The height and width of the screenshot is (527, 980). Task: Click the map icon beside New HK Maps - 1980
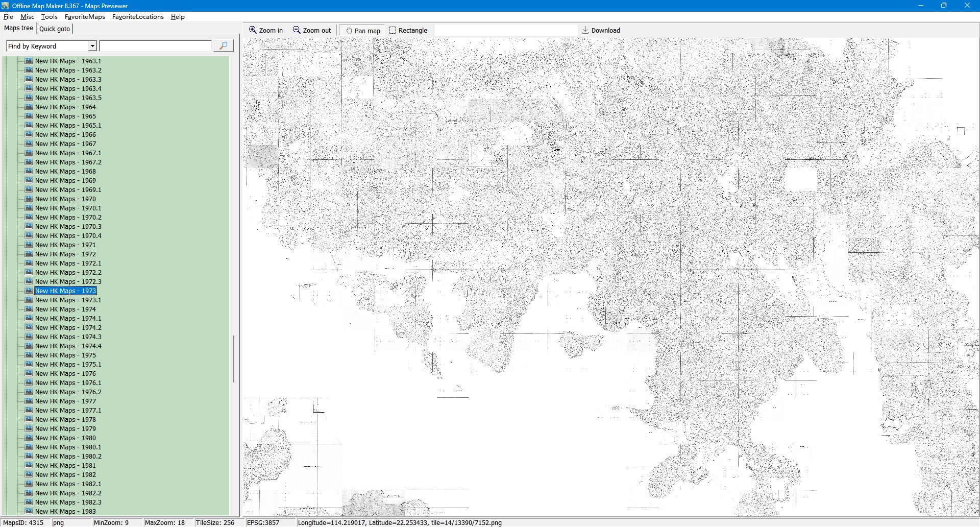point(29,438)
